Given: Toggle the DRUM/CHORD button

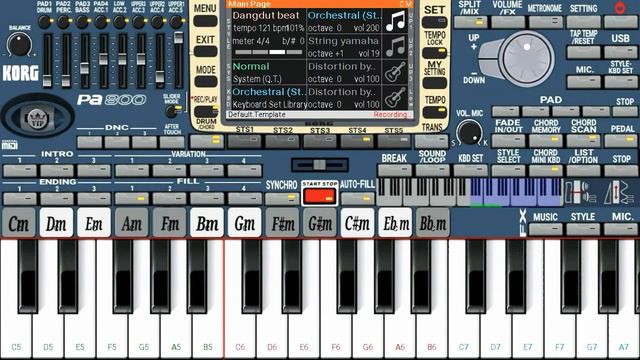Looking at the screenshot, I should [x=207, y=141].
